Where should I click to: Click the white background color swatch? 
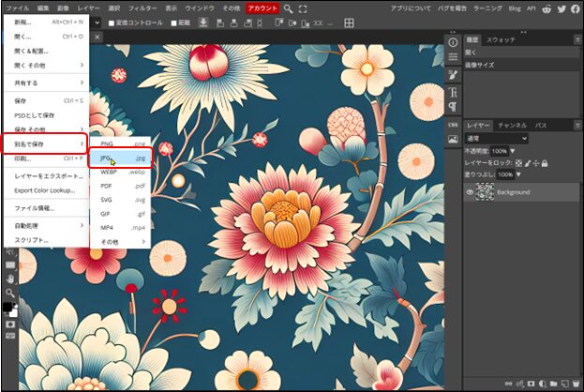[x=14, y=312]
